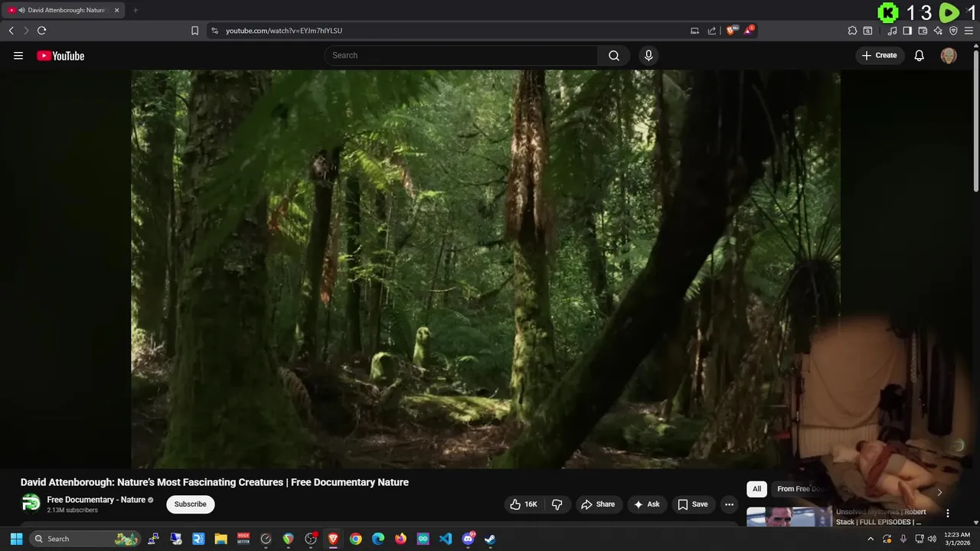Open Discord from taskbar
Image resolution: width=980 pixels, height=551 pixels.
tap(468, 539)
